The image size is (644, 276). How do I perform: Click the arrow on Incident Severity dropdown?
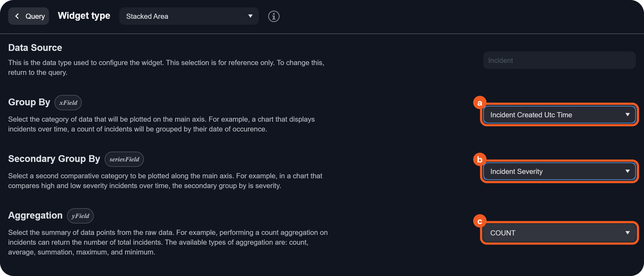tap(628, 171)
